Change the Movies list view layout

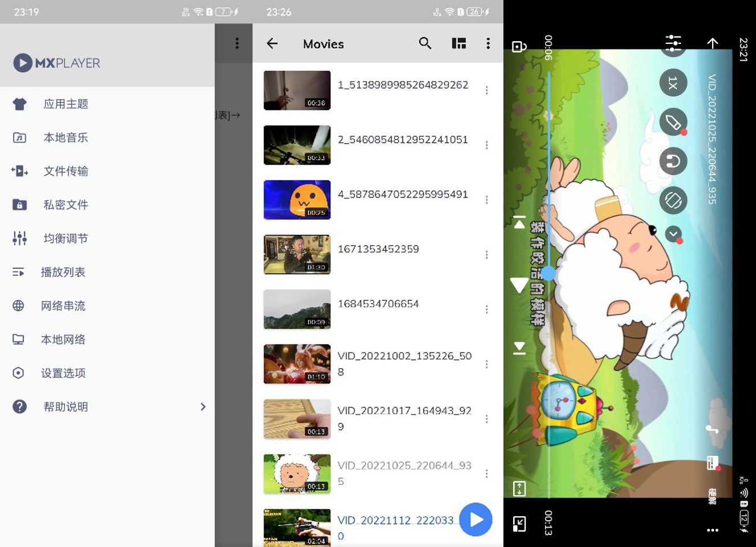coord(459,43)
